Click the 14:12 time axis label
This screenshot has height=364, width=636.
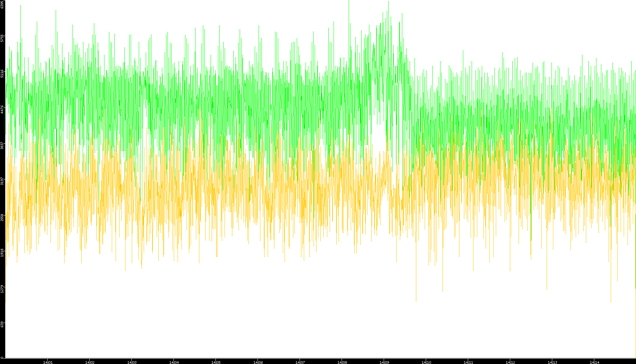click(510, 362)
